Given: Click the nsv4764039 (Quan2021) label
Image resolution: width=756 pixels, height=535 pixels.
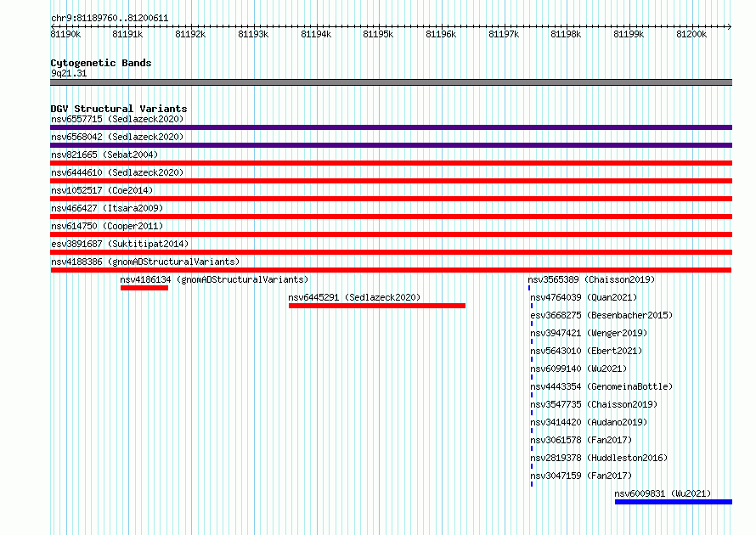Looking at the screenshot, I should point(584,297).
